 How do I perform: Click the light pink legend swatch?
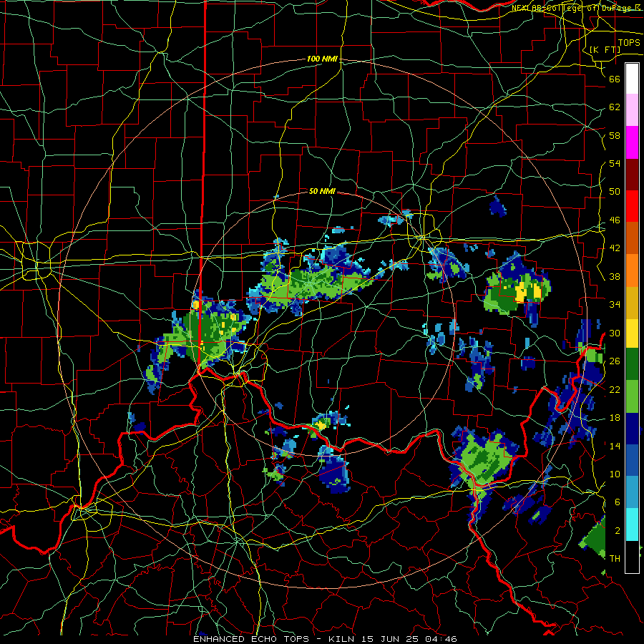click(632, 110)
